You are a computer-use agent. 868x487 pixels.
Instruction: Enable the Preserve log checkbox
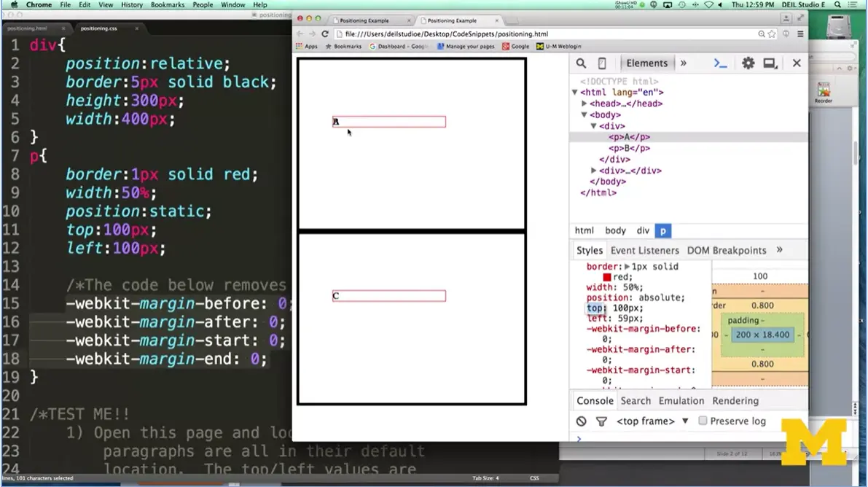(703, 421)
